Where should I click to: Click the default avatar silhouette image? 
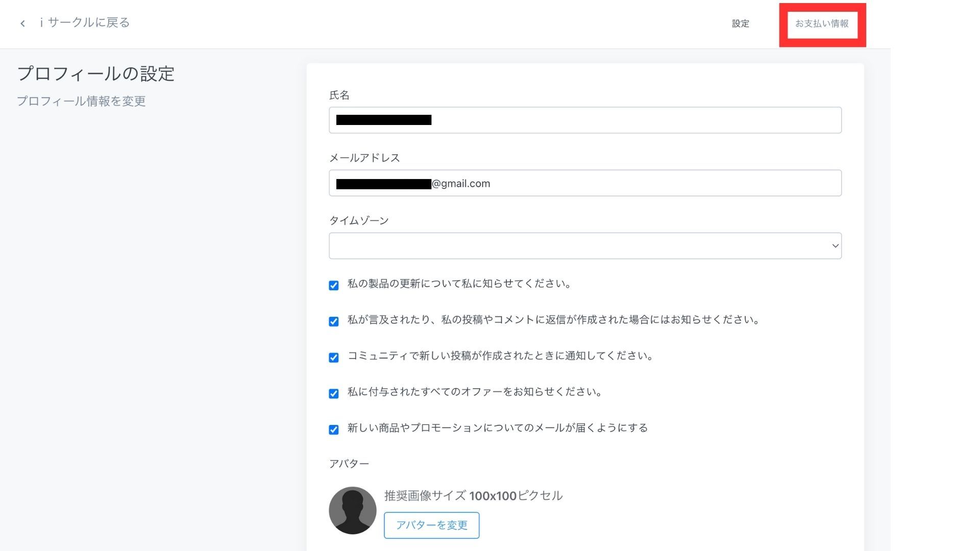point(353,510)
